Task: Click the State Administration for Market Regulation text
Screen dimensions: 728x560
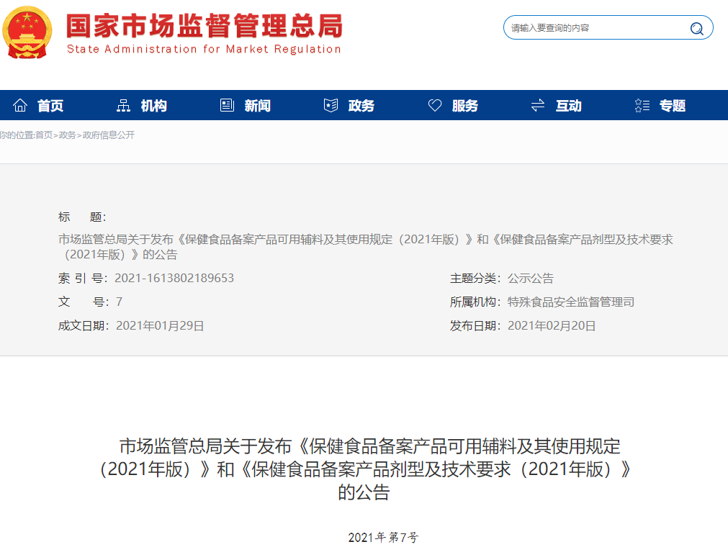Action: coord(204,49)
